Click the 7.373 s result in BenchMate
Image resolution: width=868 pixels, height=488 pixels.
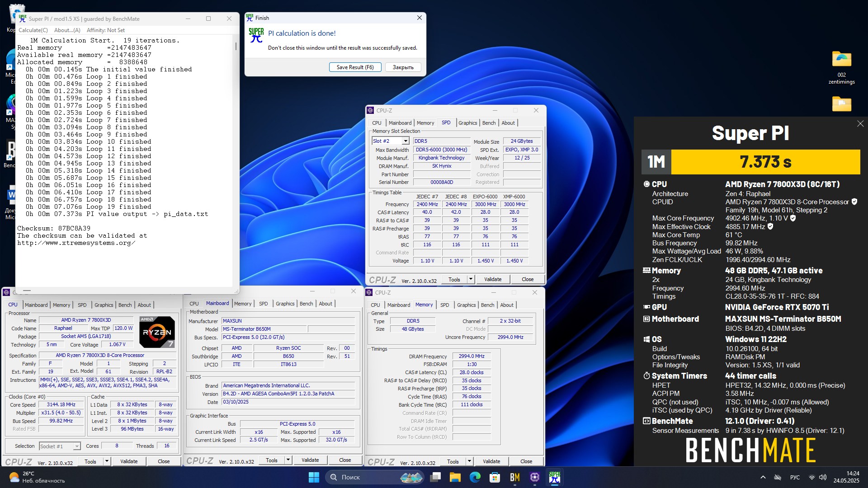click(x=765, y=162)
